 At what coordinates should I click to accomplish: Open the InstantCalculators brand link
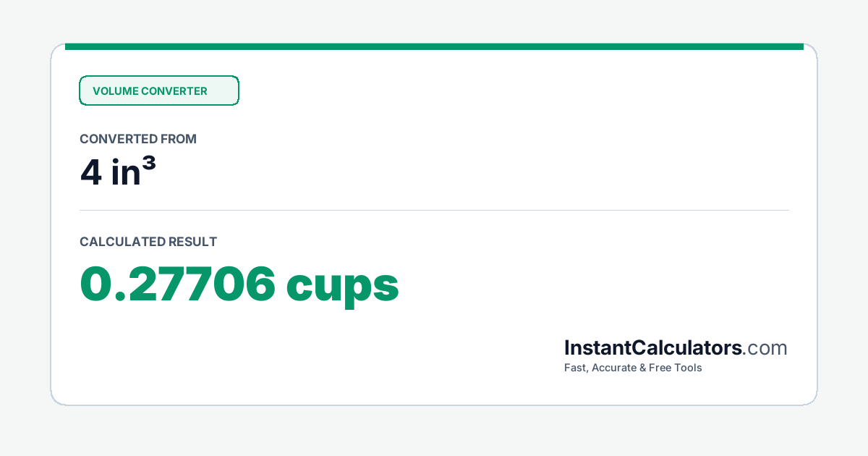tap(676, 348)
